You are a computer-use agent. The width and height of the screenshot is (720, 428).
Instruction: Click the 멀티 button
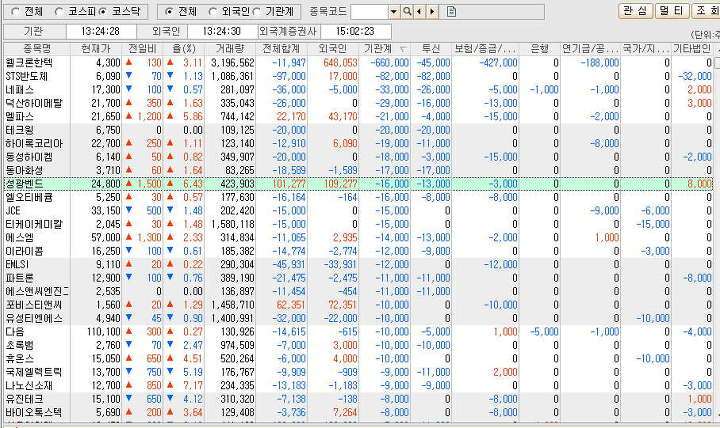pyautogui.click(x=672, y=11)
